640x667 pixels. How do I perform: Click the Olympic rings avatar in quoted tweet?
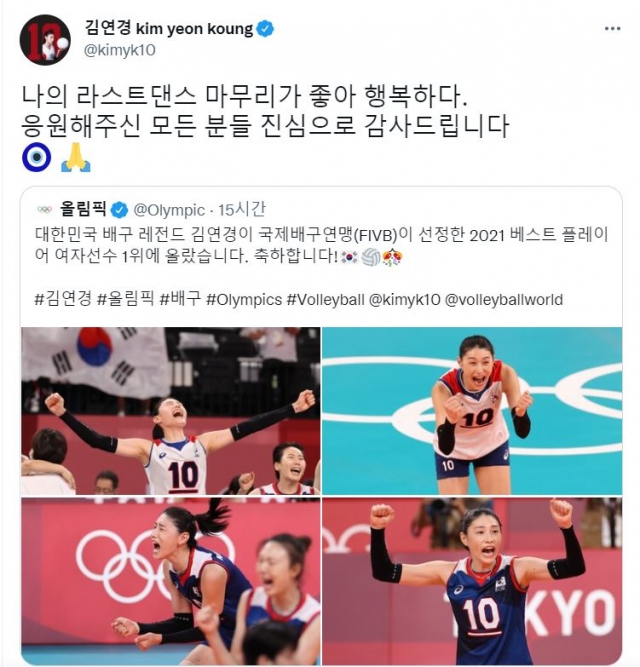[x=44, y=209]
